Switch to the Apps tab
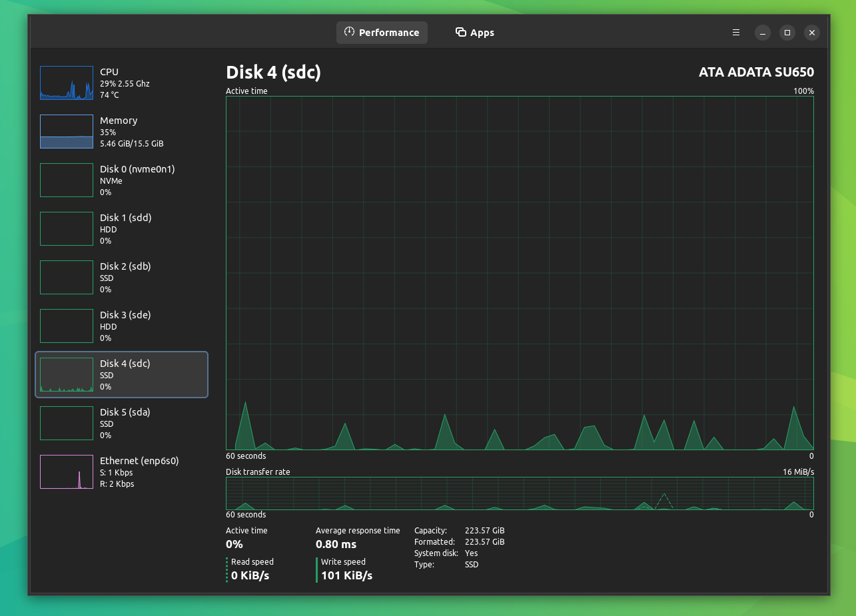This screenshot has height=616, width=856. [x=474, y=32]
